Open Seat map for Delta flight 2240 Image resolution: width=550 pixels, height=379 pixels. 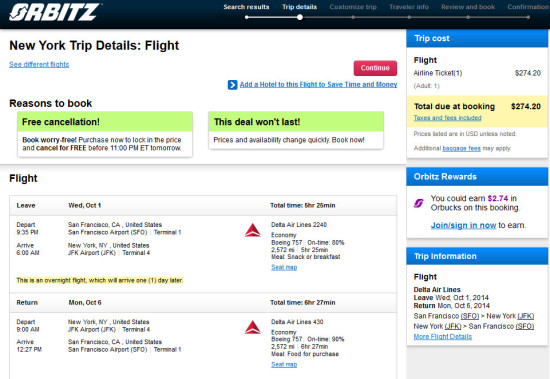pyautogui.click(x=284, y=267)
